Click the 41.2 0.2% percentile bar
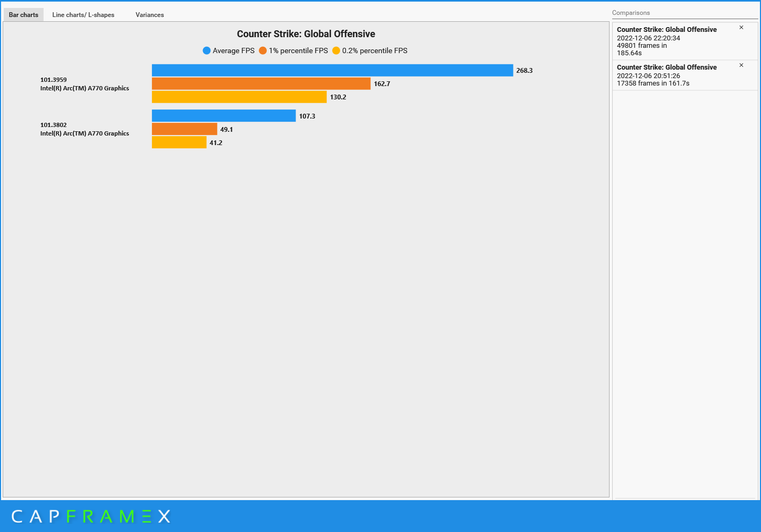 click(x=179, y=142)
